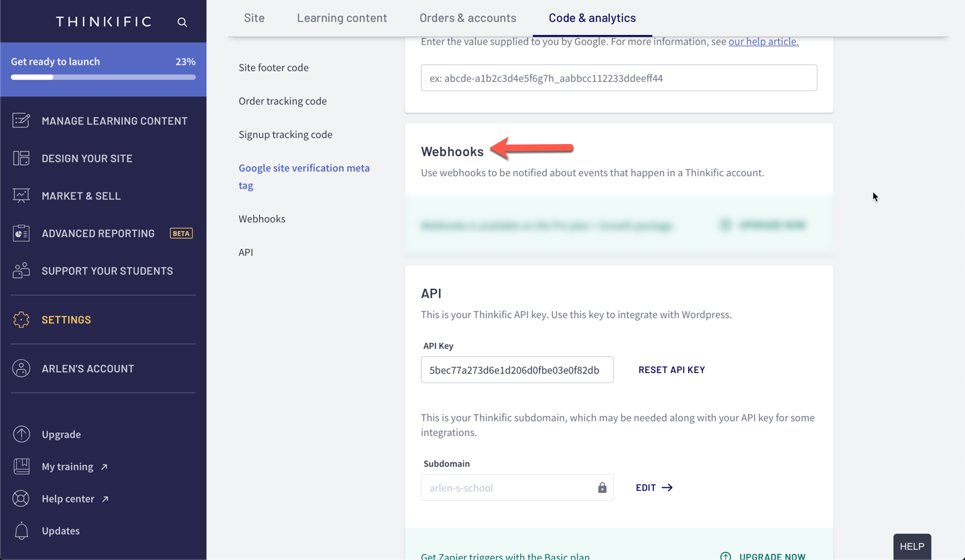This screenshot has width=965, height=560.
Task: Click the Subdomain input field
Action: 517,488
